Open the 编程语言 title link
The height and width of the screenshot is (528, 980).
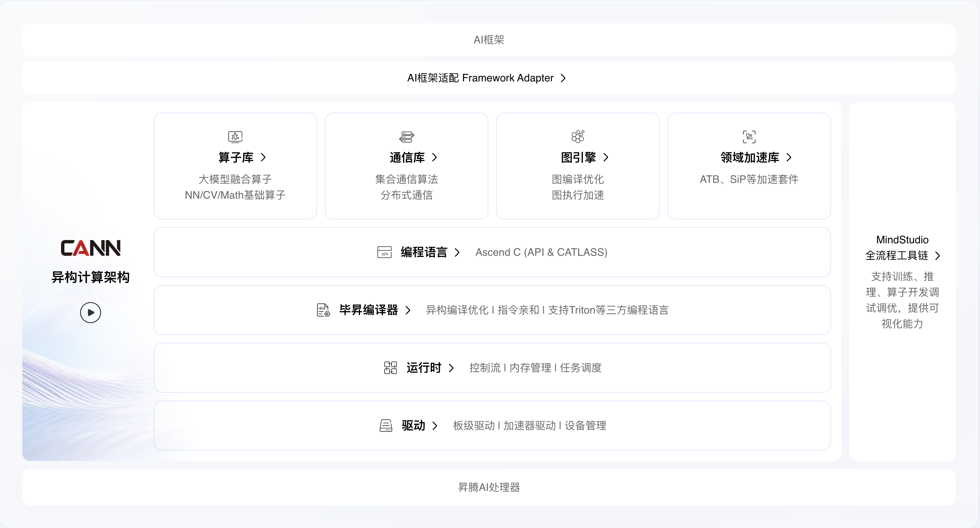(424, 252)
